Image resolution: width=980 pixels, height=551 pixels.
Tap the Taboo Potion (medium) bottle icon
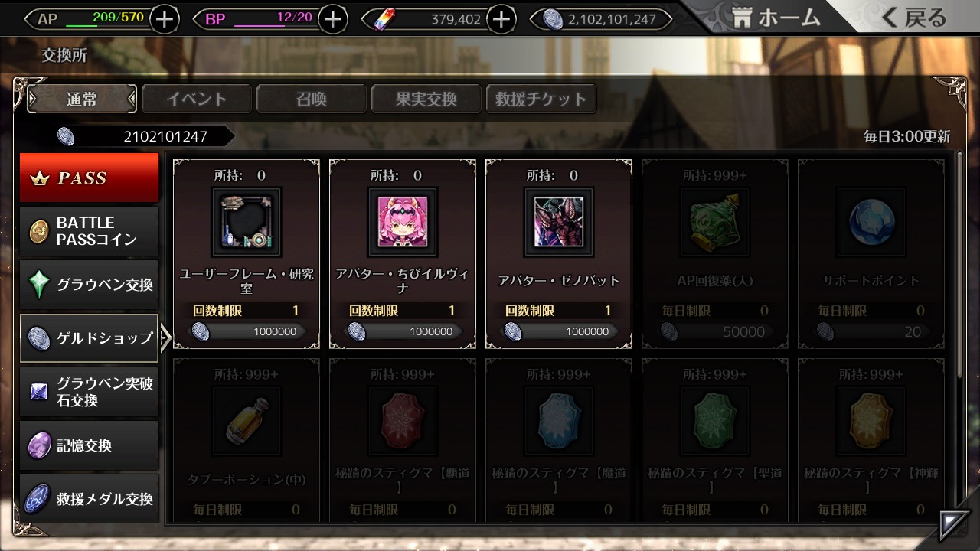click(x=247, y=421)
